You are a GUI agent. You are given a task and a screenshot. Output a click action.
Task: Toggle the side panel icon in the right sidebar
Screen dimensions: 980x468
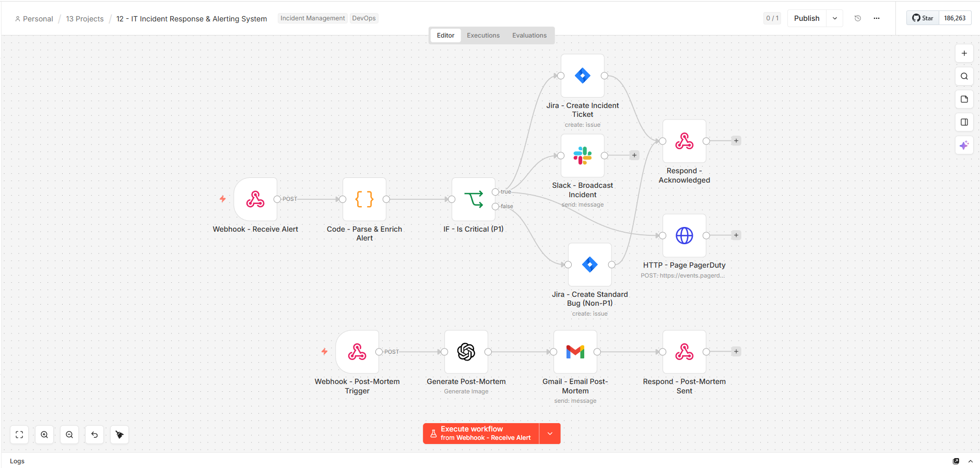pyautogui.click(x=964, y=122)
